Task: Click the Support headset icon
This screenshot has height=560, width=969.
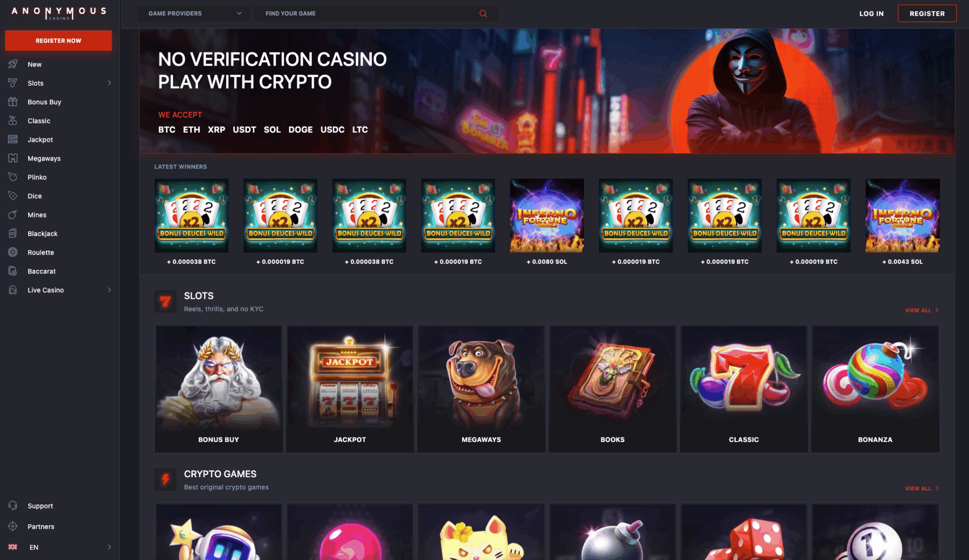Action: (13, 506)
